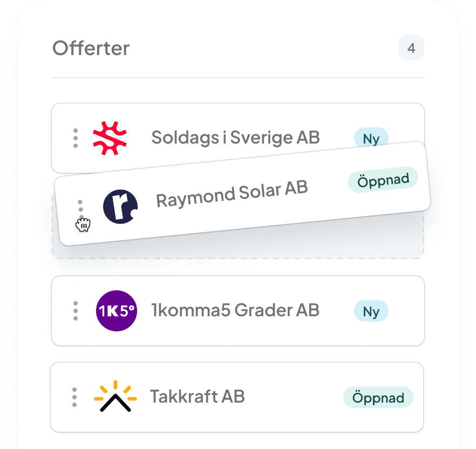Screen dimensions: 476x449
Task: Click the drag handle beside Soldags i Sverige AB
Action: [x=74, y=138]
